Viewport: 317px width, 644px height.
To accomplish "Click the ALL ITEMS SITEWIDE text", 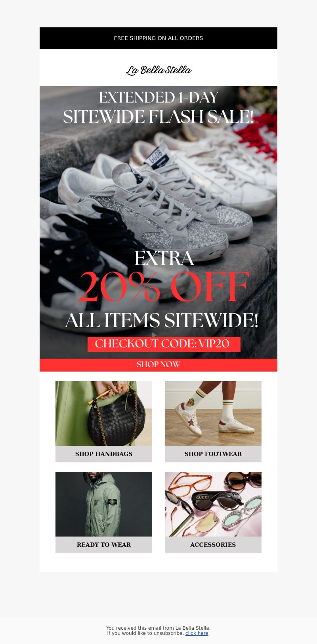I will coord(162,321).
